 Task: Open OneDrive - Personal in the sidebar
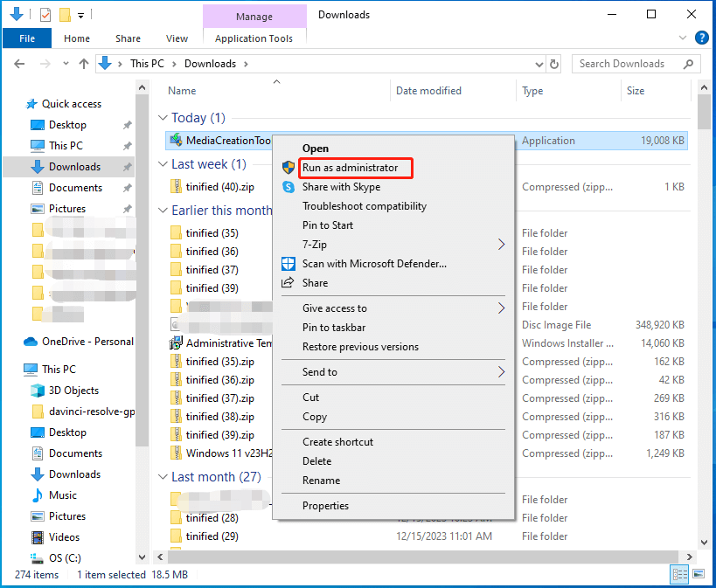pyautogui.click(x=87, y=342)
